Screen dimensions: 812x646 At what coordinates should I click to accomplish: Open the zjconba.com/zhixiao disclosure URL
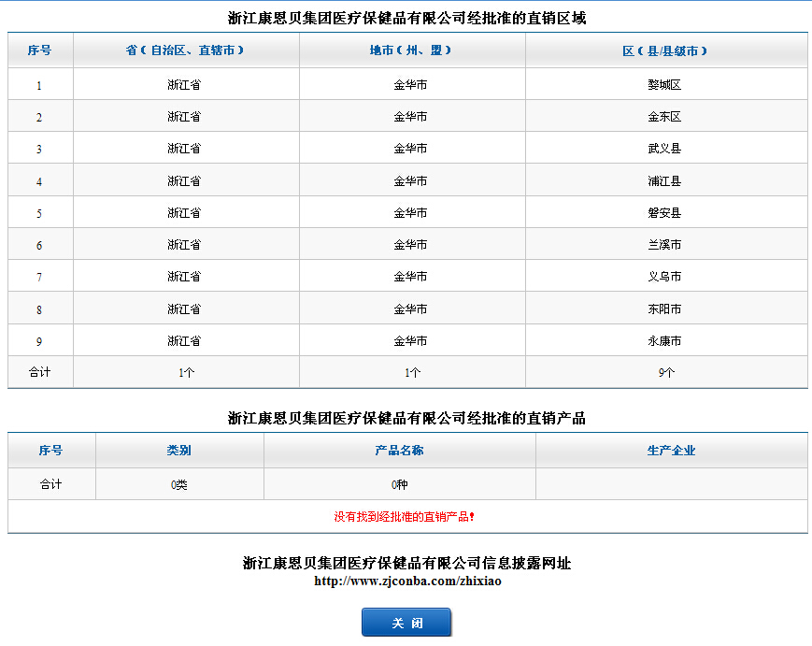pyautogui.click(x=407, y=581)
